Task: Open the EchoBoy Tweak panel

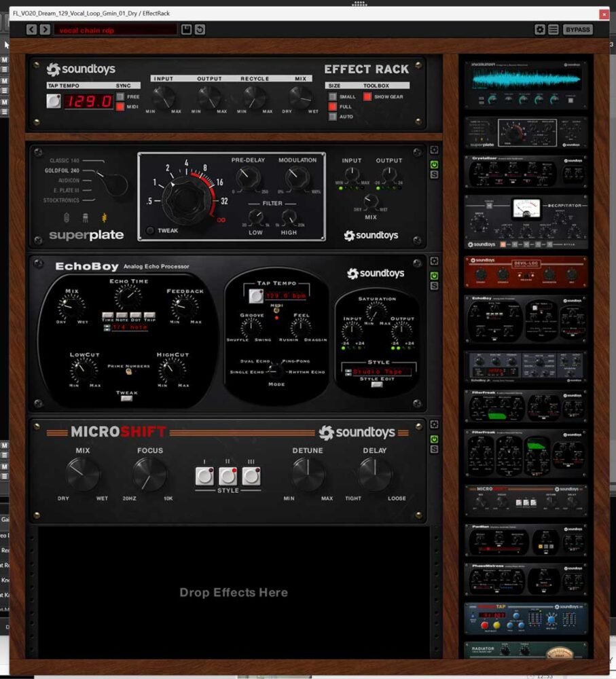Action: pyautogui.click(x=126, y=399)
